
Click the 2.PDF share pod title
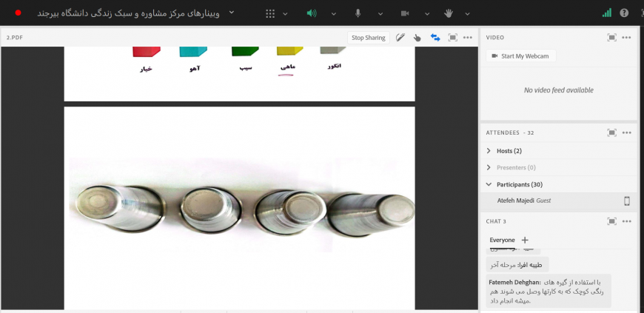(14, 38)
